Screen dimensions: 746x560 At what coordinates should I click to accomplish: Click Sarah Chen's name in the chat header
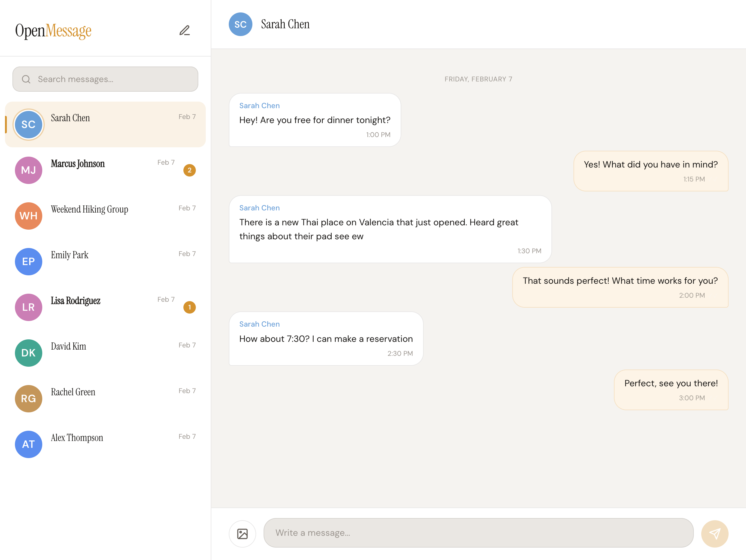pyautogui.click(x=285, y=24)
